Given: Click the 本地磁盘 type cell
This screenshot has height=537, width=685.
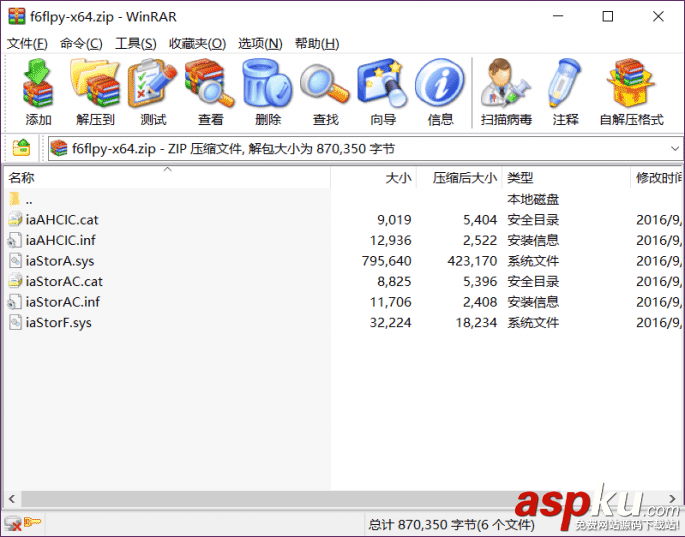Looking at the screenshot, I should pyautogui.click(x=533, y=199).
